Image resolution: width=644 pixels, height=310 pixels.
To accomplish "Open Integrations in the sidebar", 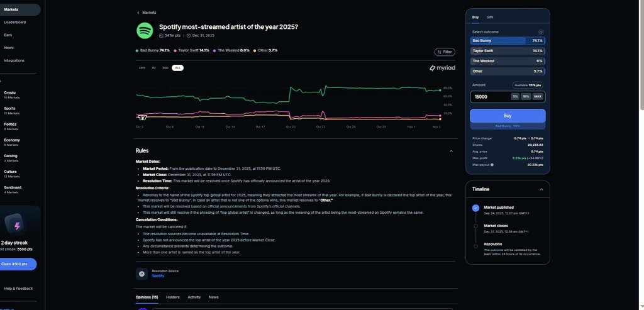I will point(14,60).
